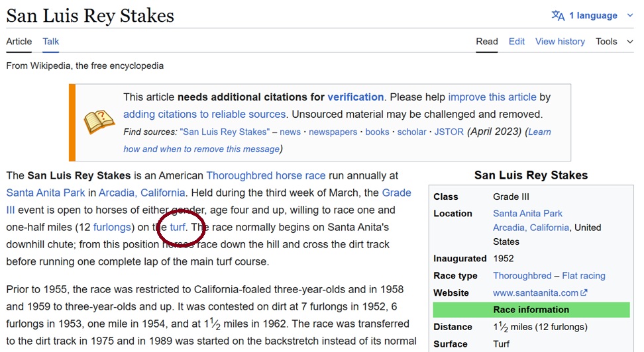The image size is (644, 352).
Task: Click the 'furlongs' link
Action: click(112, 228)
